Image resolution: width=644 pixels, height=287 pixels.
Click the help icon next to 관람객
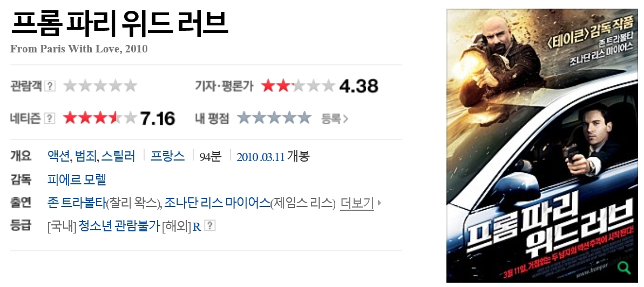[x=50, y=86]
